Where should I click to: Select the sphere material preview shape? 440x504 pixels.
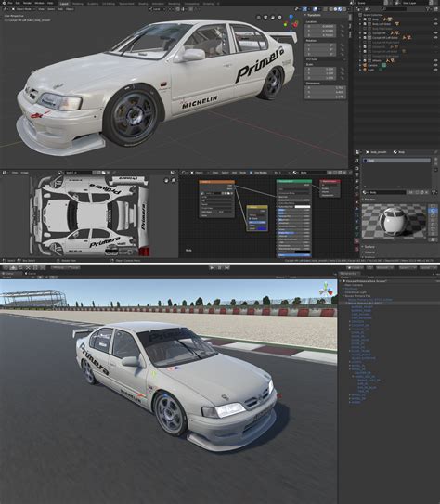(x=433, y=211)
